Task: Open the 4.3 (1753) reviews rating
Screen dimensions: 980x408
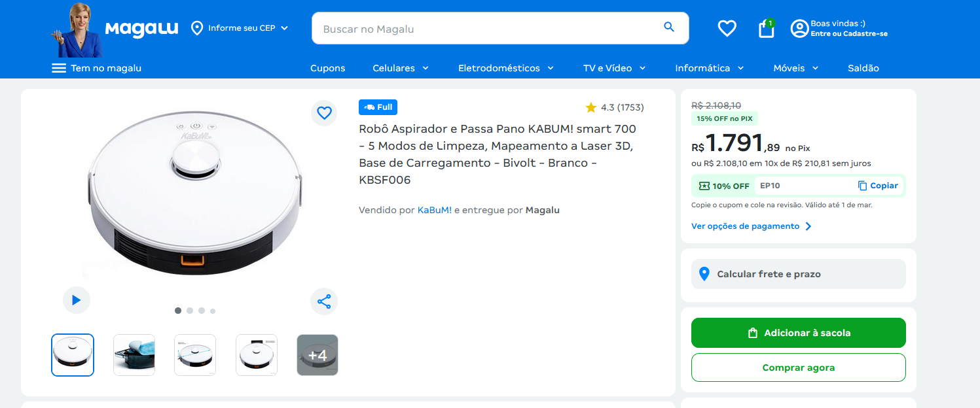Action: point(615,107)
